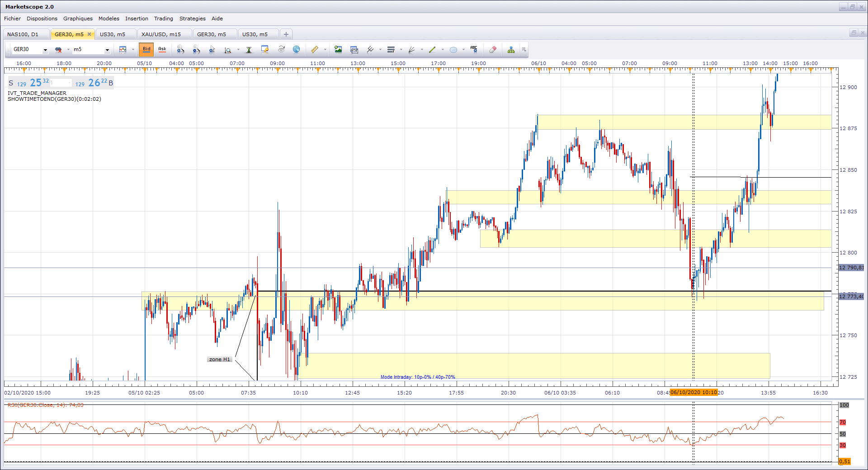Click the remove-instrument icon with red X

pyautogui.click(x=58, y=50)
